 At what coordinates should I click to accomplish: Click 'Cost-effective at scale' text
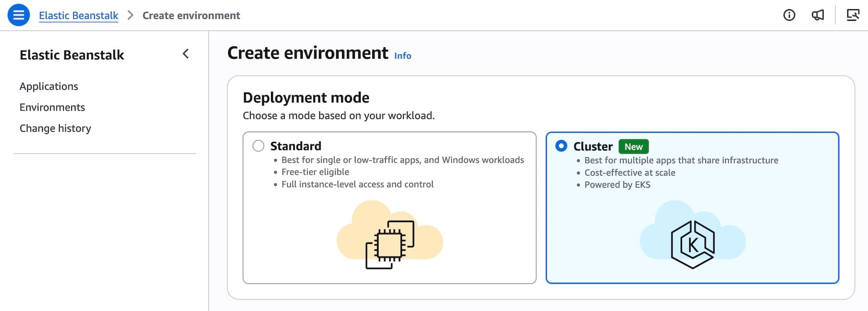click(630, 173)
